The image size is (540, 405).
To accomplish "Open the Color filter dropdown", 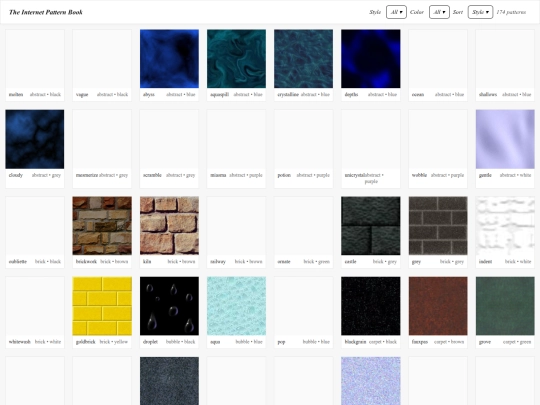I will point(439,12).
